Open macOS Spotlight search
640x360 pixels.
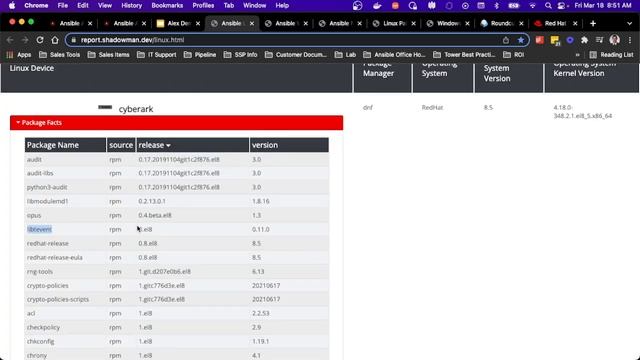pos(548,5)
